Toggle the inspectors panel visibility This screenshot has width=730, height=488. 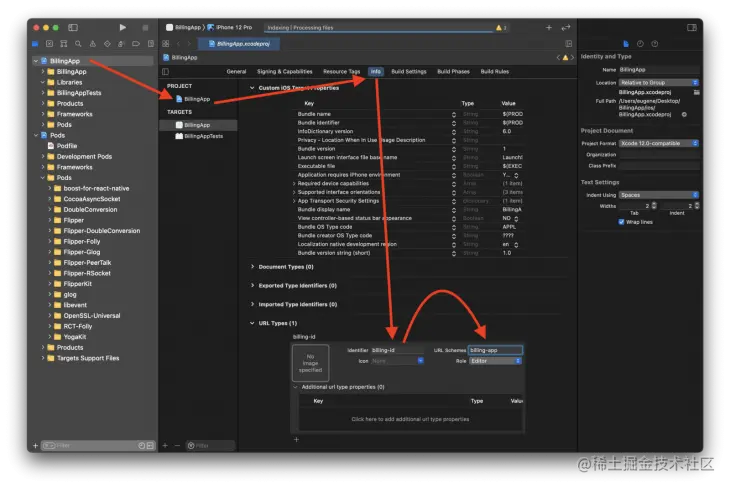(x=692, y=27)
